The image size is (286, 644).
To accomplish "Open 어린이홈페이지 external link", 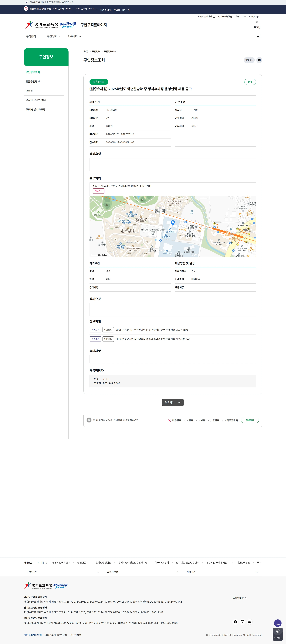I will click(x=206, y=17).
